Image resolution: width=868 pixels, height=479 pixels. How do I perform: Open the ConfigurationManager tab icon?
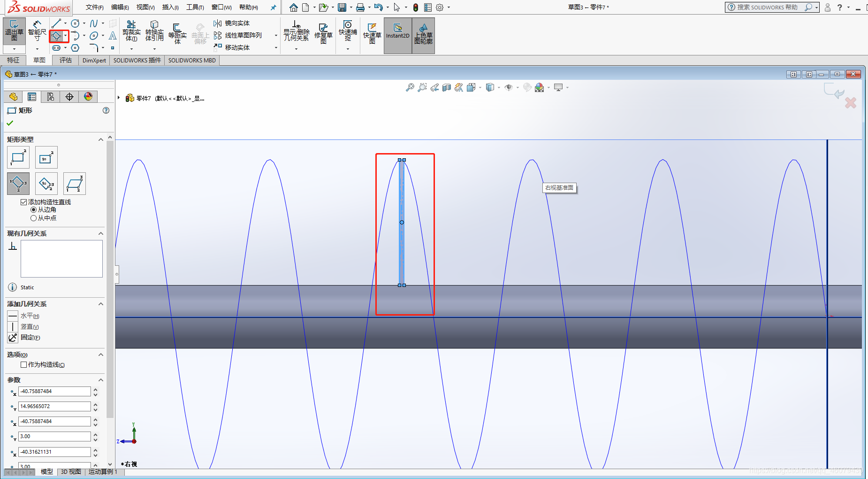point(51,97)
